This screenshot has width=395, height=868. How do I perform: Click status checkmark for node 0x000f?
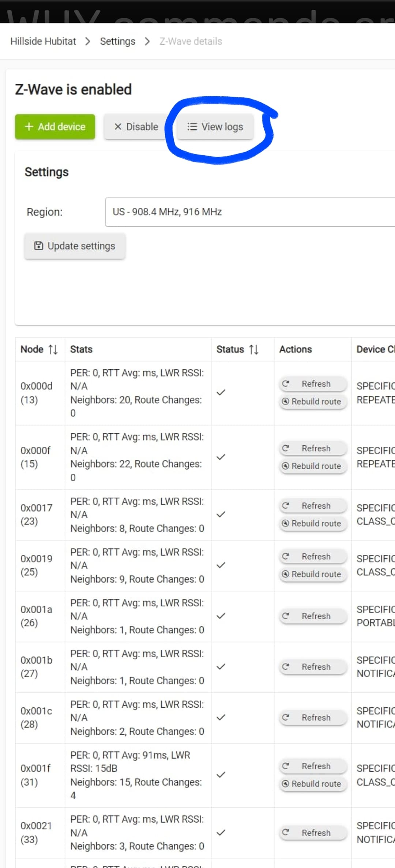(221, 457)
